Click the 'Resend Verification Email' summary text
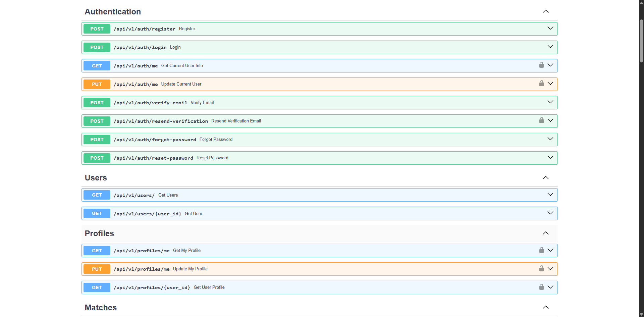This screenshot has width=644, height=317. [236, 121]
